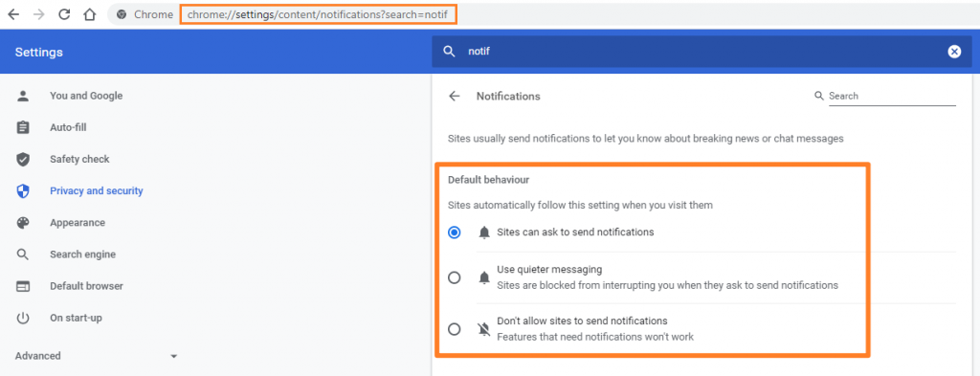Viewport: 980px width, 376px height.
Task: Click description about breaking news notifications
Action: 646,139
